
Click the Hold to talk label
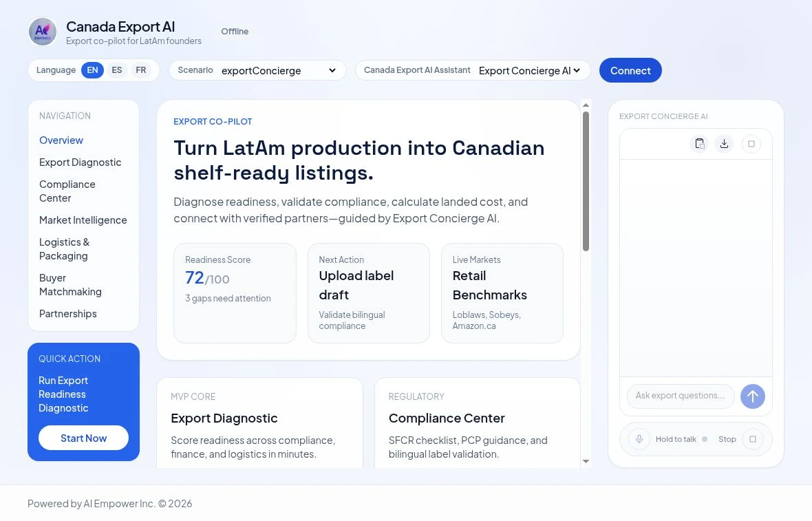pos(676,439)
